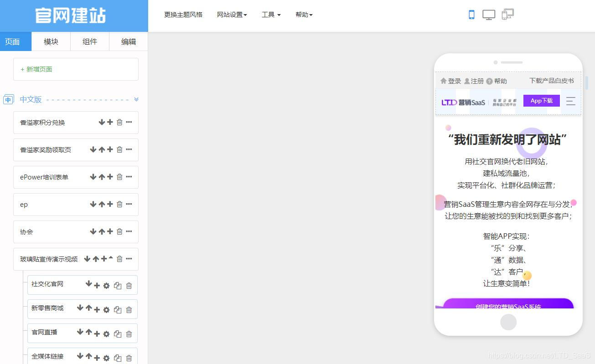Switch preview to desktop view

coord(488,14)
